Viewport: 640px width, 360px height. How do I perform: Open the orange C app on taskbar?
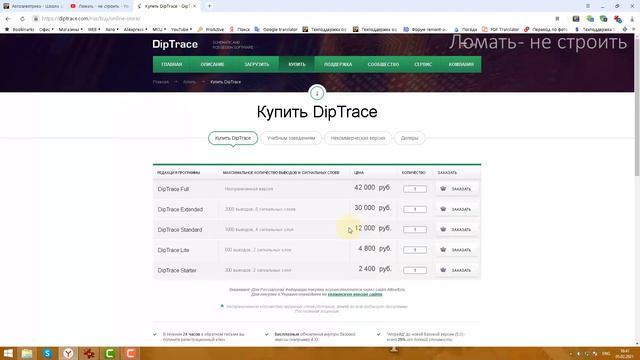tap(130, 353)
